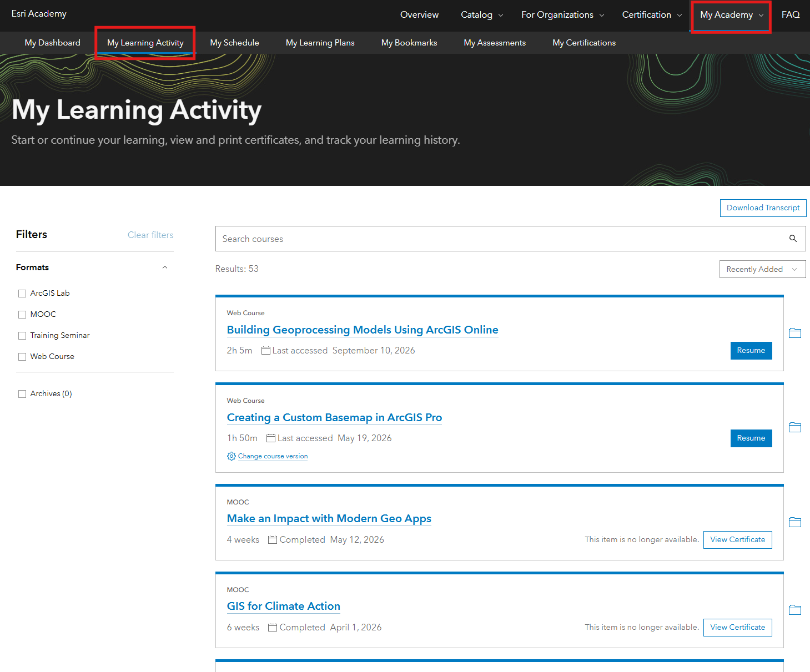
Task: Open the My Assessments tab
Action: click(x=495, y=43)
